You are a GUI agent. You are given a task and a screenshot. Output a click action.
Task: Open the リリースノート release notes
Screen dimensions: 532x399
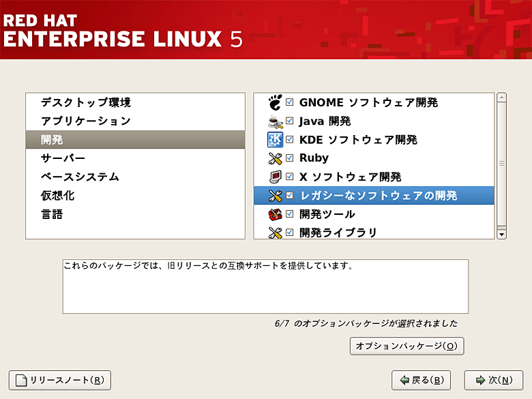point(60,380)
